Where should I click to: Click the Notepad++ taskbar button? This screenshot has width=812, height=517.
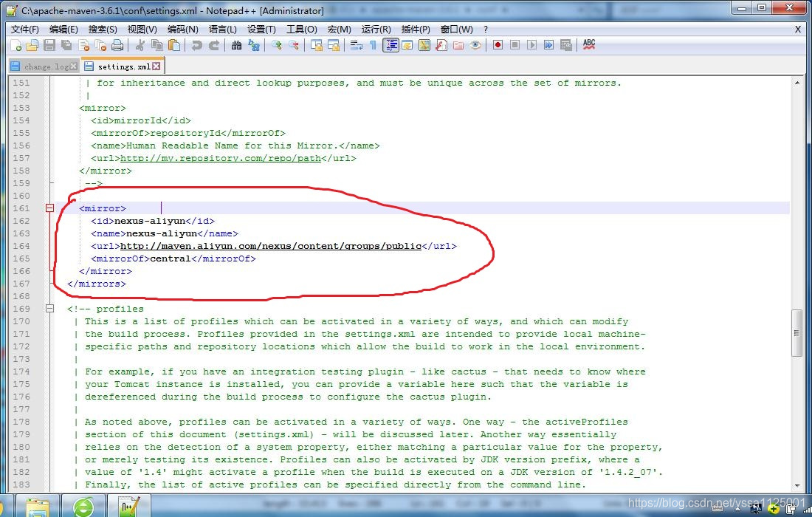(x=129, y=506)
